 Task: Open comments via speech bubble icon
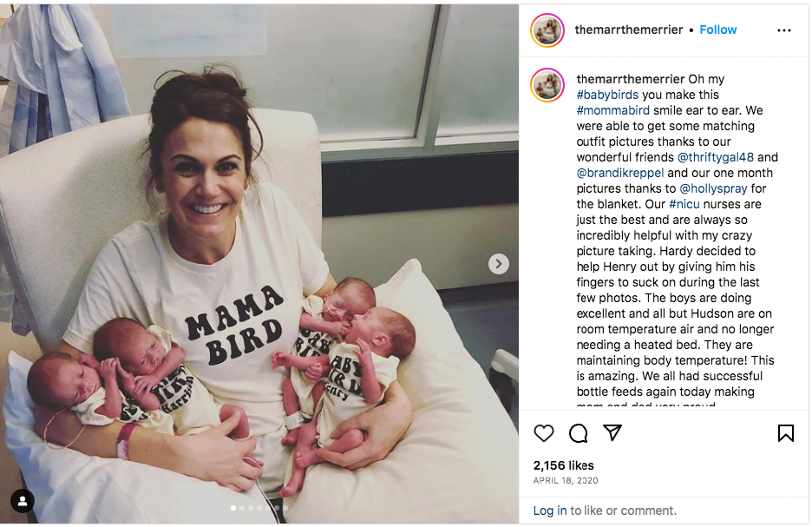[x=578, y=433]
